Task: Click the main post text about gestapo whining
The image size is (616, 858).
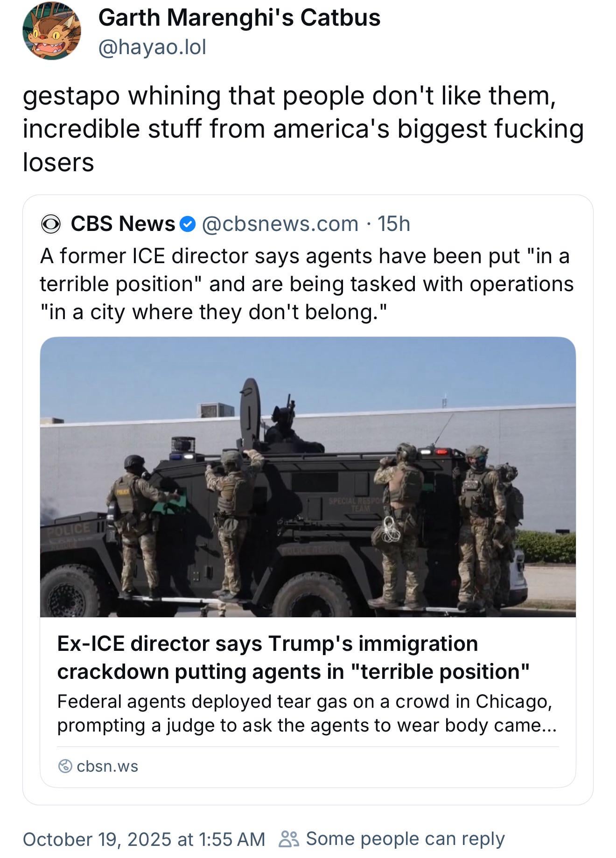Action: point(303,129)
